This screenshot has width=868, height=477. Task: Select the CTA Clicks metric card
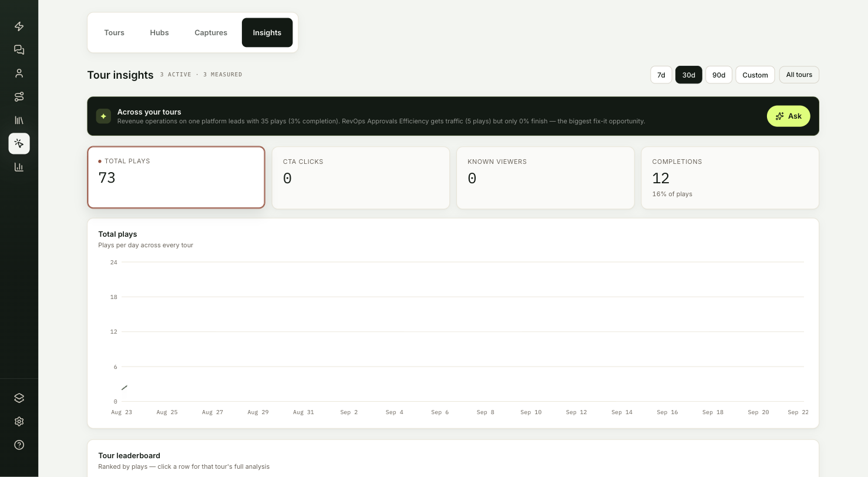point(361,178)
